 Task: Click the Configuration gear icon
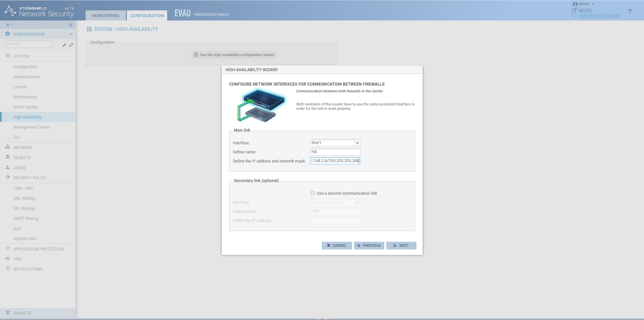pos(7,34)
